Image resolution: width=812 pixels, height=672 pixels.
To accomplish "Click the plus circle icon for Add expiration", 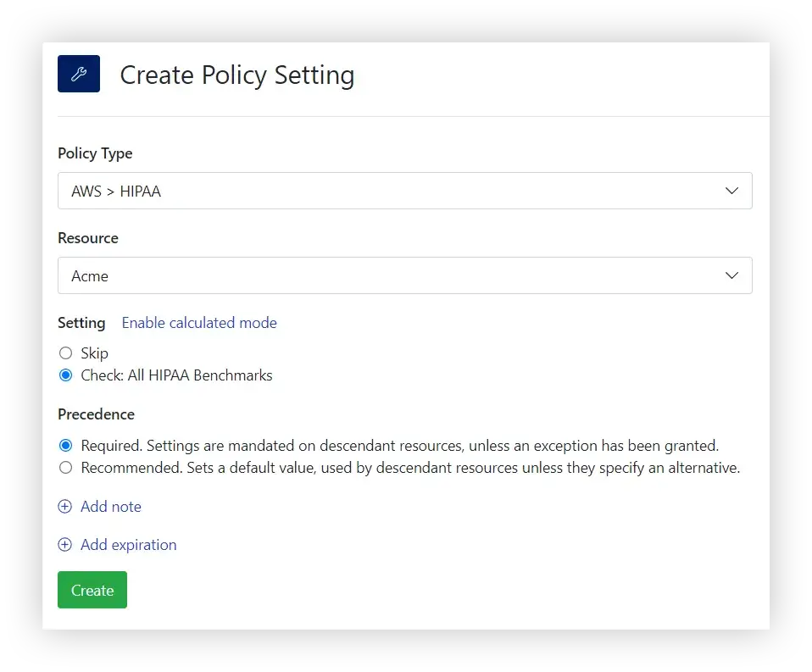I will (x=64, y=545).
